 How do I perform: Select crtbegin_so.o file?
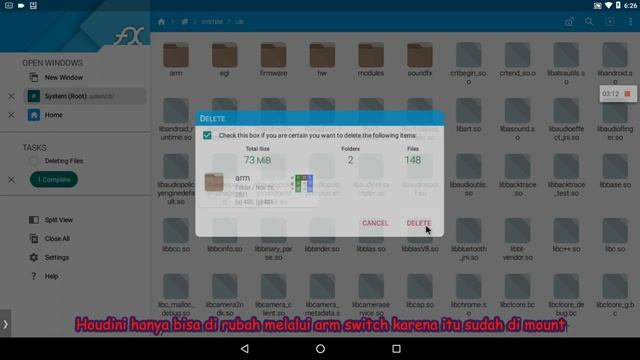tap(469, 64)
